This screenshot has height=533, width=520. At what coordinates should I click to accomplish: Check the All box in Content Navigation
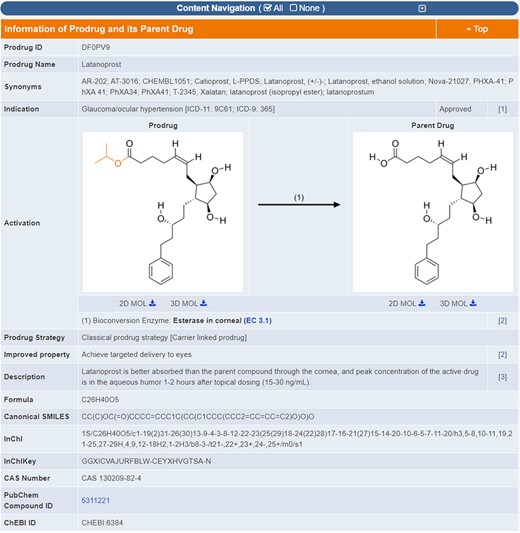(268, 8)
